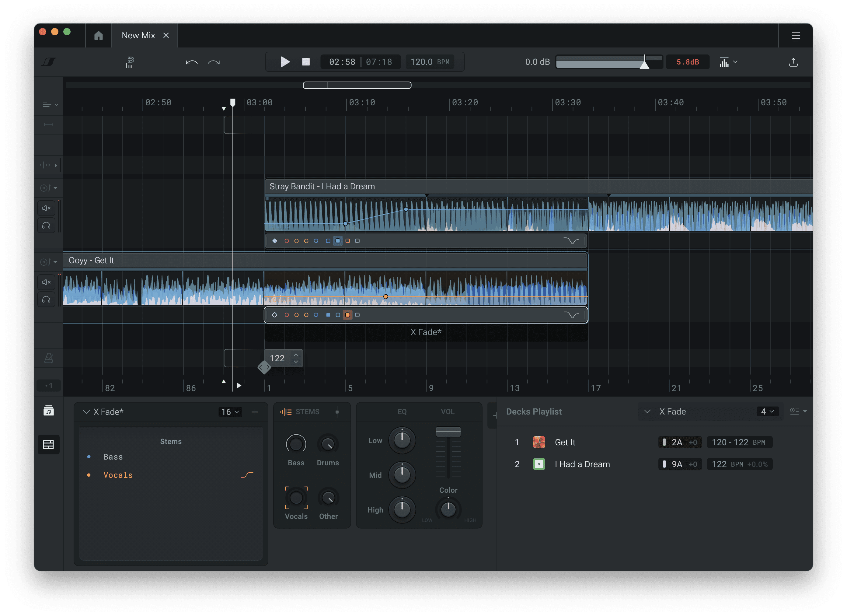
Task: Open the X Fade transition dropdown in playlist
Action: click(672, 411)
